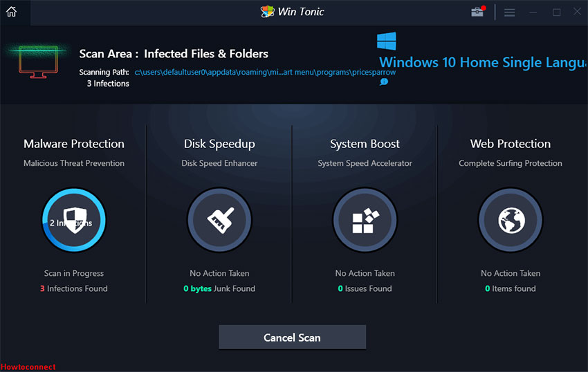Image resolution: width=588 pixels, height=372 pixels.
Task: Click the Malware Protection shield icon
Action: (x=74, y=221)
